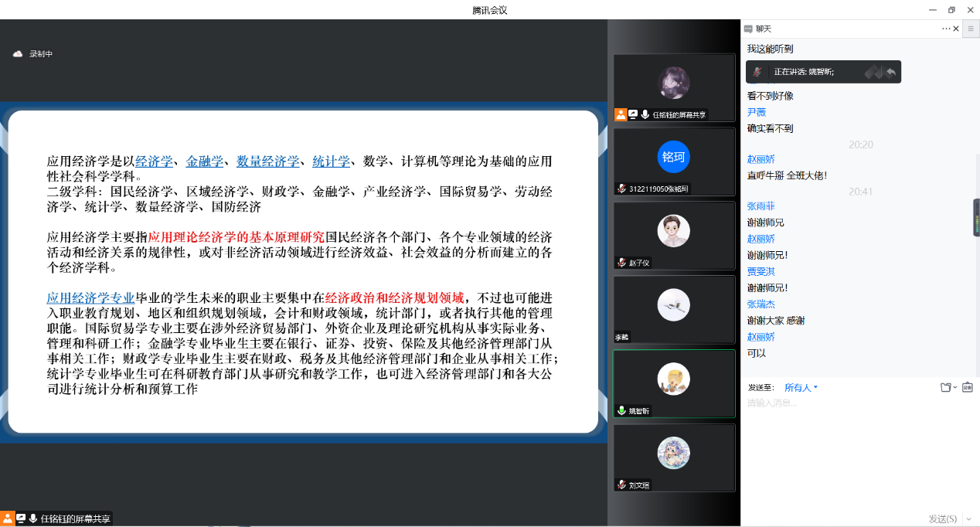Screen dimensions: 980x527
Task: Click sender name 张雨菲 in chat
Action: click(761, 206)
